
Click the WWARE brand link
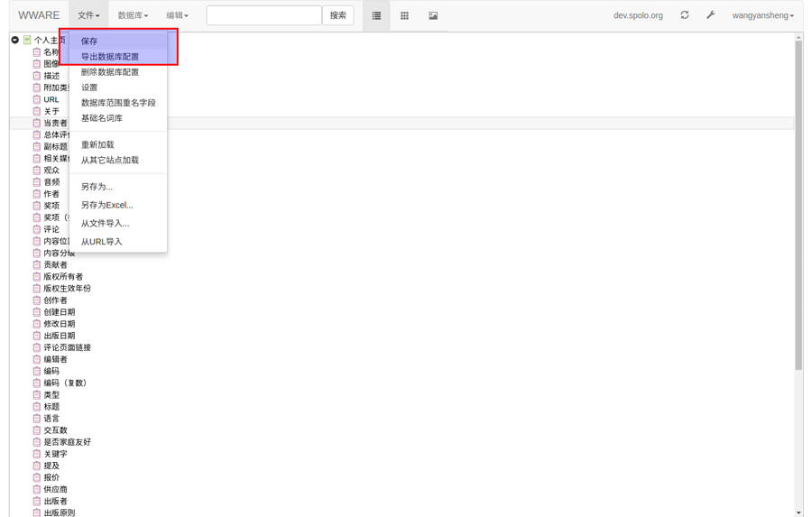point(39,15)
